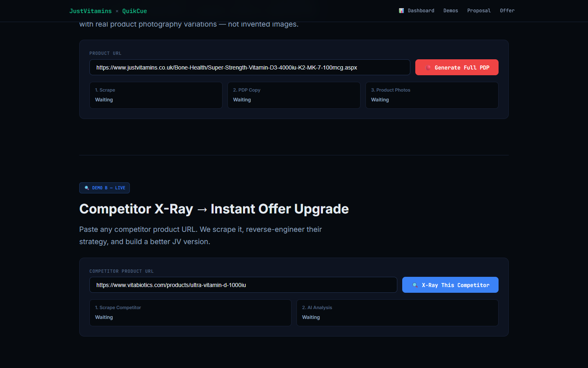
Task: Focus the Product URL input field
Action: pos(249,67)
